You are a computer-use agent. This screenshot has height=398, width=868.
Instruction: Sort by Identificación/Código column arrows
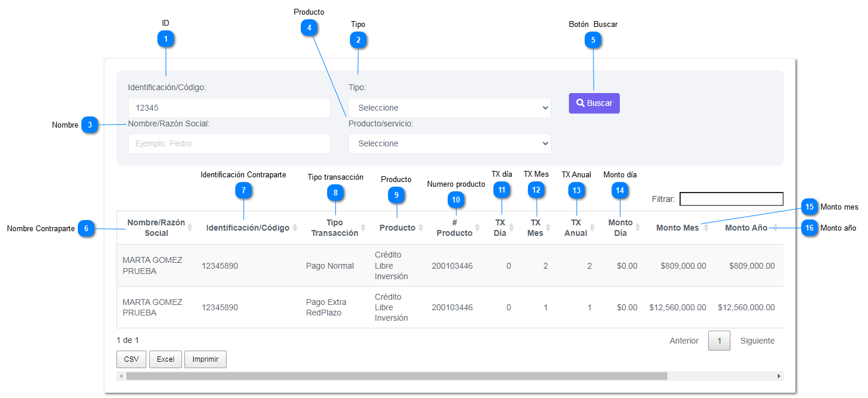pyautogui.click(x=295, y=228)
